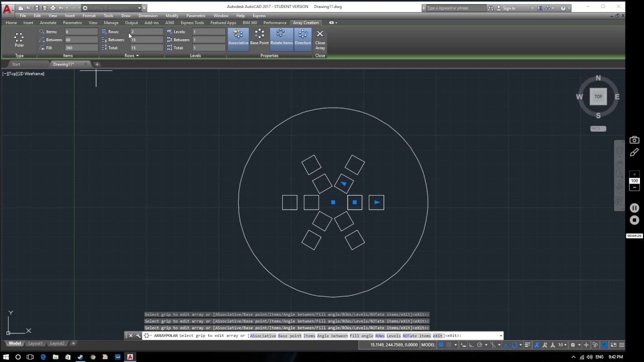Open status bar customization hamburger icon
The height and width of the screenshot is (362, 644).
tap(622, 345)
